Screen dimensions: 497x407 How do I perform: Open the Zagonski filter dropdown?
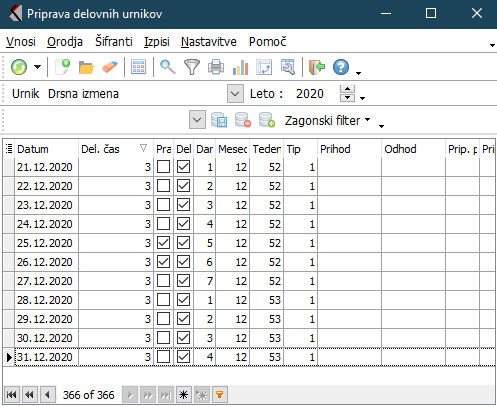pyautogui.click(x=327, y=120)
